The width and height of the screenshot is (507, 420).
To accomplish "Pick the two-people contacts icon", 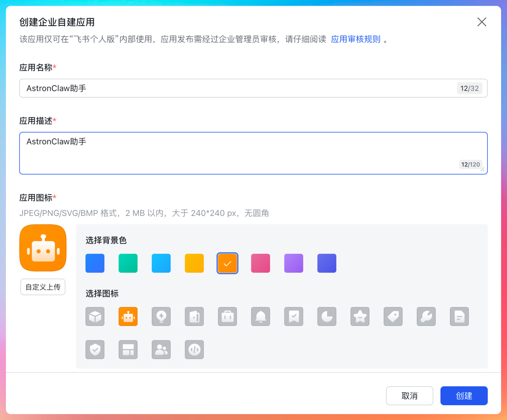I will tap(161, 349).
